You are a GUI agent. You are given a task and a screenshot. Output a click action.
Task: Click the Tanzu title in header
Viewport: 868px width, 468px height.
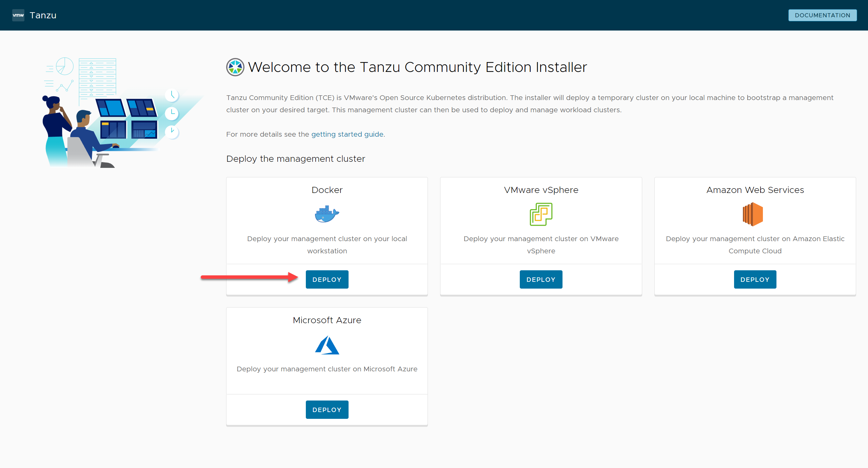click(43, 15)
